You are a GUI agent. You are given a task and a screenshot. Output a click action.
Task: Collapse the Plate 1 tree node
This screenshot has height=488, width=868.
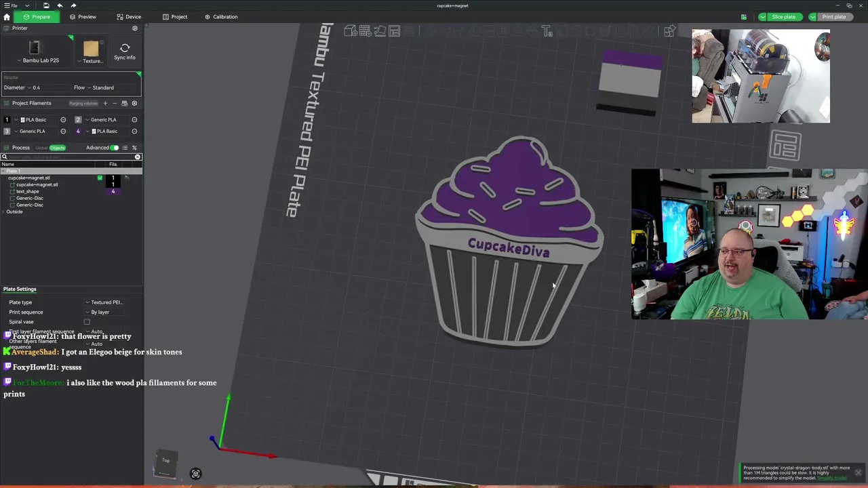click(x=3, y=171)
